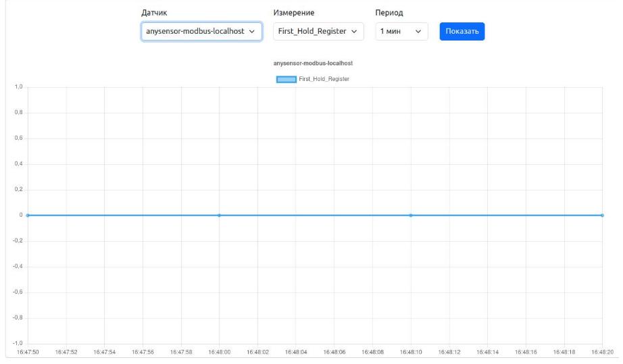Image resolution: width=623 pixels, height=364 pixels.
Task: Click the Период field label
Action: click(389, 13)
